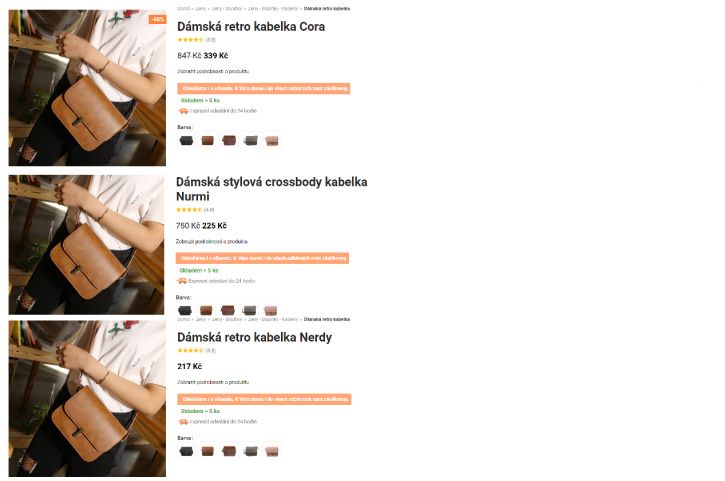Pick gray color swatch for Nerdy bag
Viewport: 725px width, 481px height.
click(x=251, y=451)
